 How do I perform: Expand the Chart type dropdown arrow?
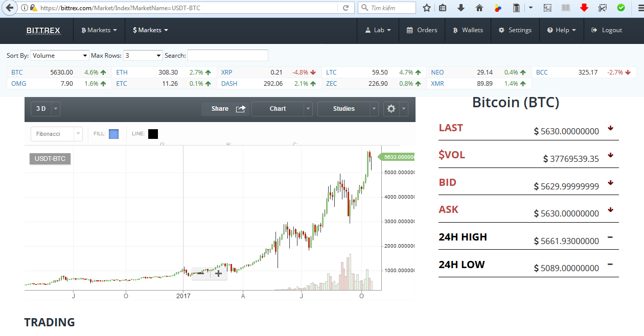308,109
